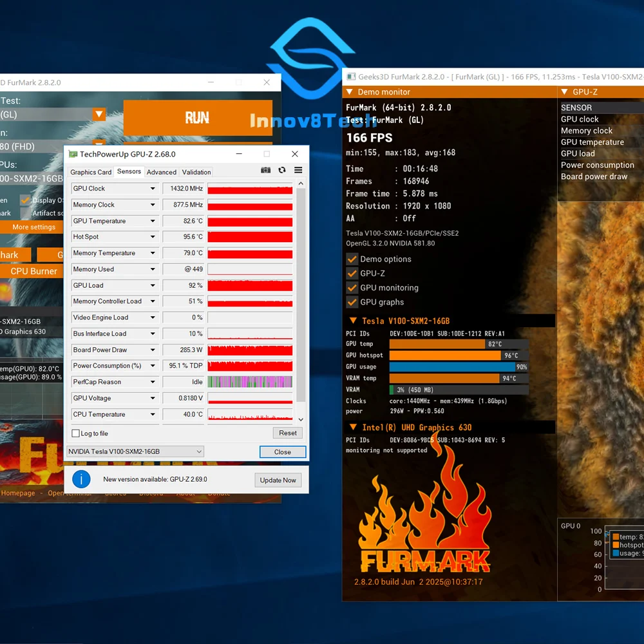Image resolution: width=644 pixels, height=644 pixels.
Task: Click the GPU Clock red sensor graph
Action: point(250,189)
